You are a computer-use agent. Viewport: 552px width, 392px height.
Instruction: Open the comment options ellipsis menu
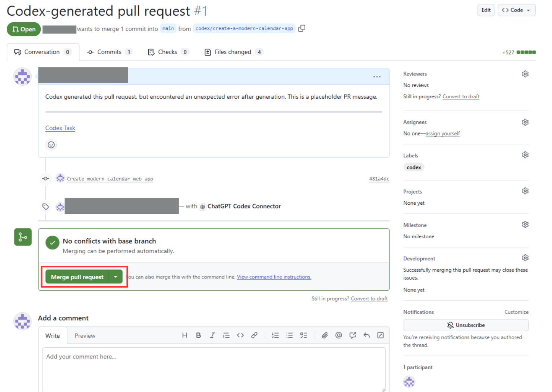click(377, 77)
